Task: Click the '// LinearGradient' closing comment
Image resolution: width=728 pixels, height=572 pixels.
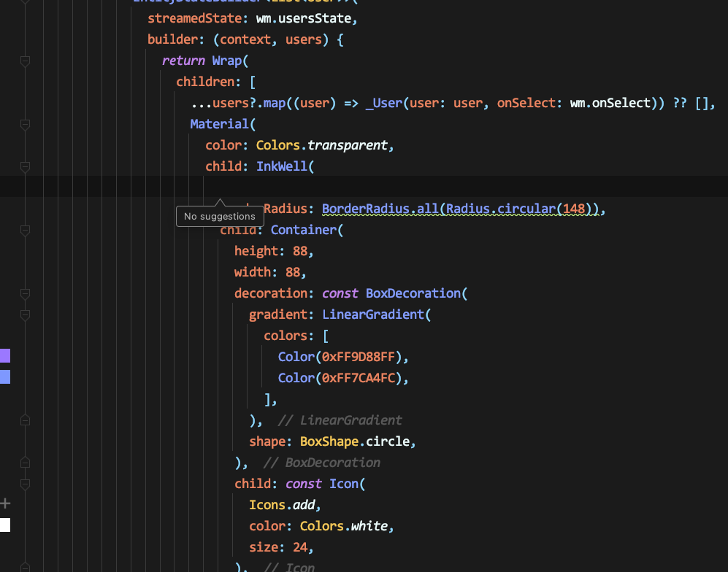Action: pyautogui.click(x=340, y=420)
